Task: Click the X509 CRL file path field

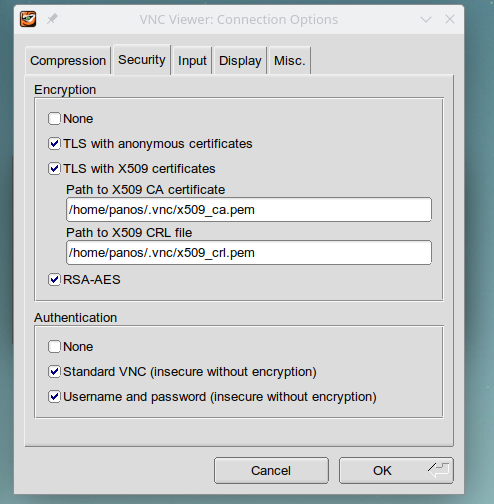Action: pos(249,253)
